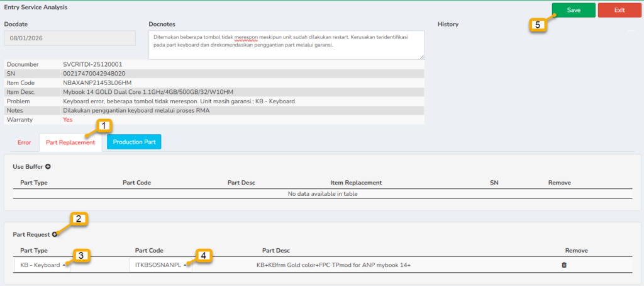Click the plus icon beside Use Buffer
The image size is (644, 286).
tap(48, 166)
